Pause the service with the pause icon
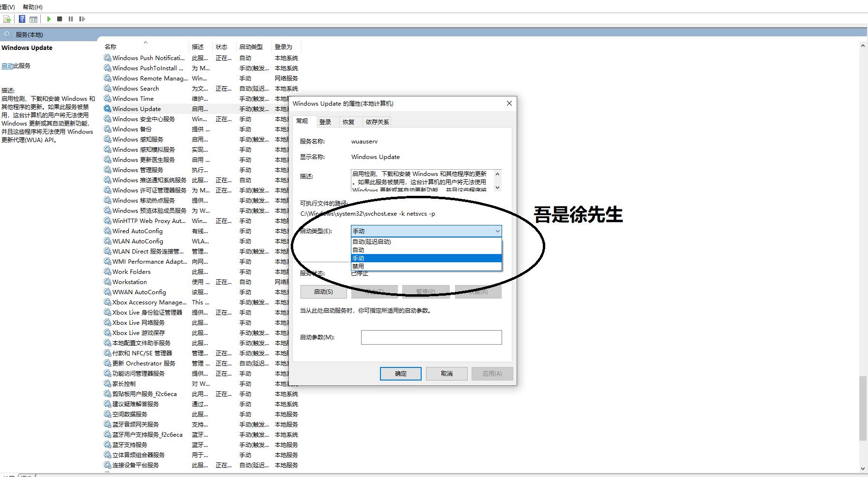Screen dimensions: 868x477 click(71, 19)
